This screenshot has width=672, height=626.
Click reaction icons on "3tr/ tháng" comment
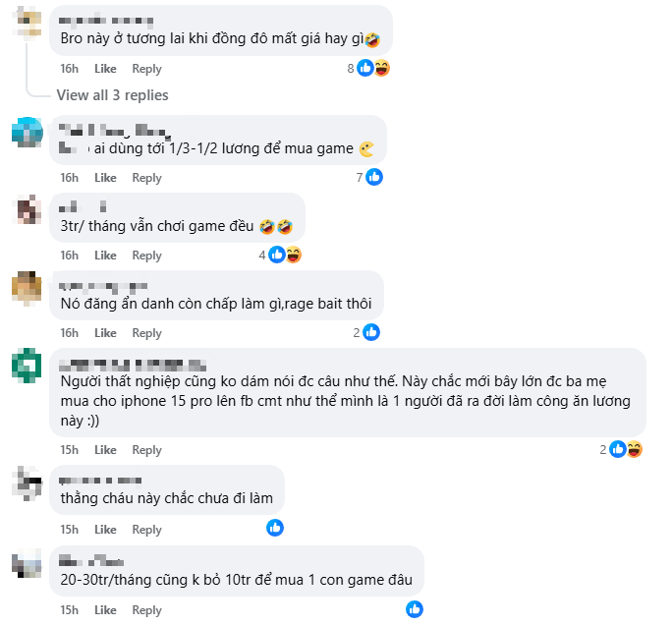pos(285,255)
